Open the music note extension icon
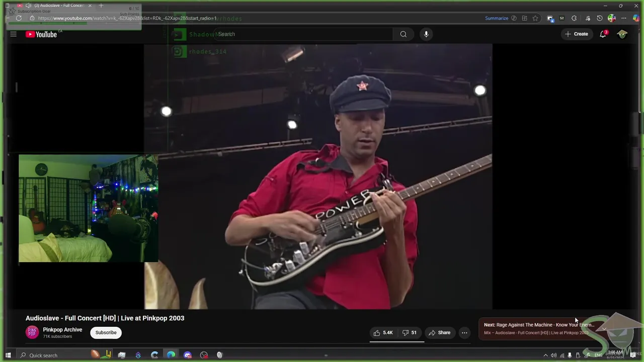 point(588,19)
